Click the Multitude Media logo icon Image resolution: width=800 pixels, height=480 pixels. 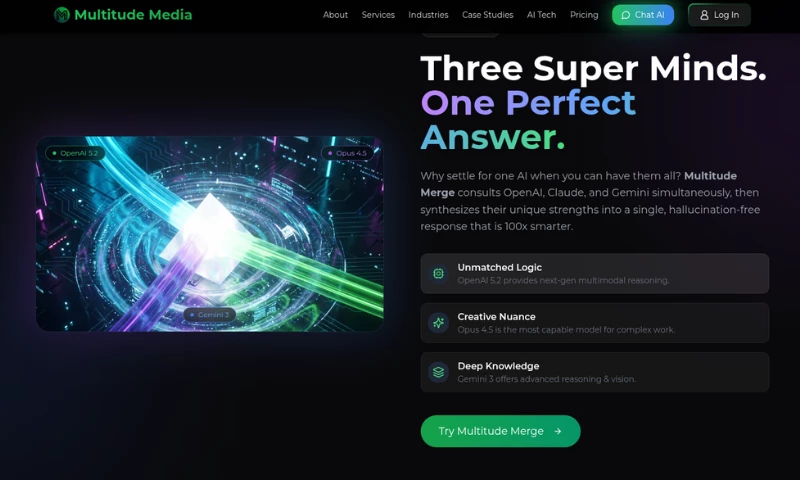point(62,15)
